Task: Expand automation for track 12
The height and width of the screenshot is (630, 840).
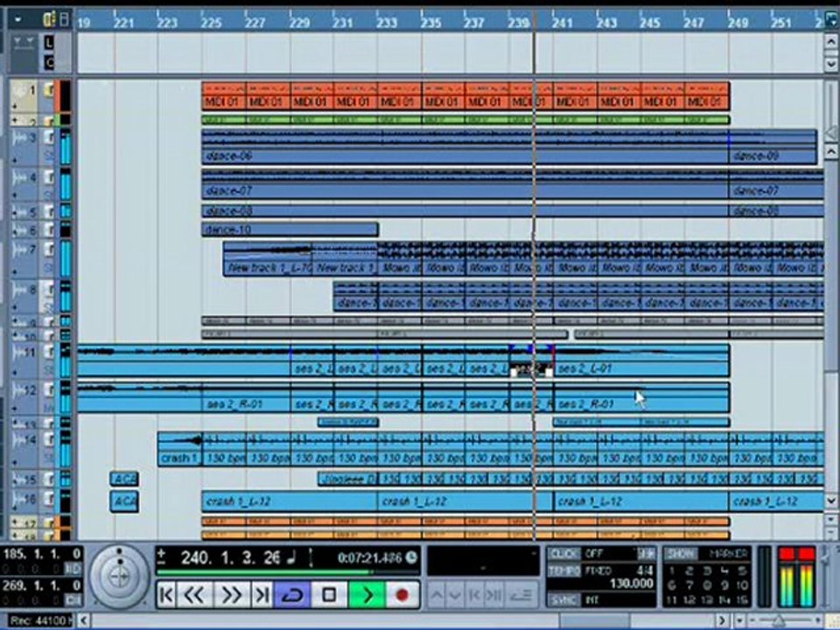Action: tap(15, 409)
